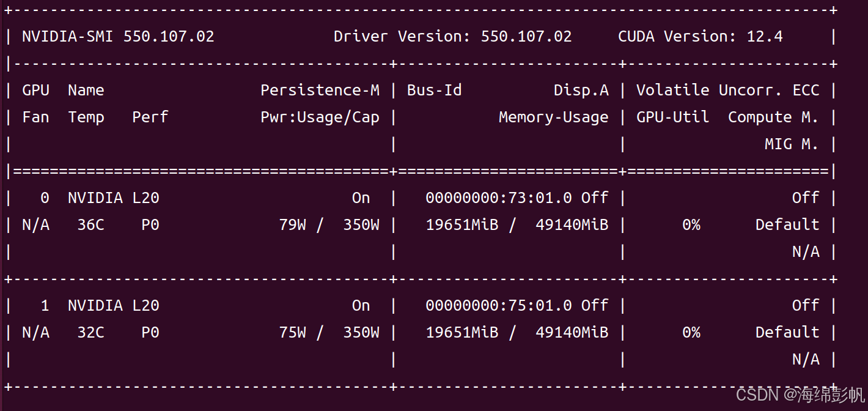Select the 'Compute M.' header
Viewport: 868px width, 411px height.
pyautogui.click(x=773, y=117)
